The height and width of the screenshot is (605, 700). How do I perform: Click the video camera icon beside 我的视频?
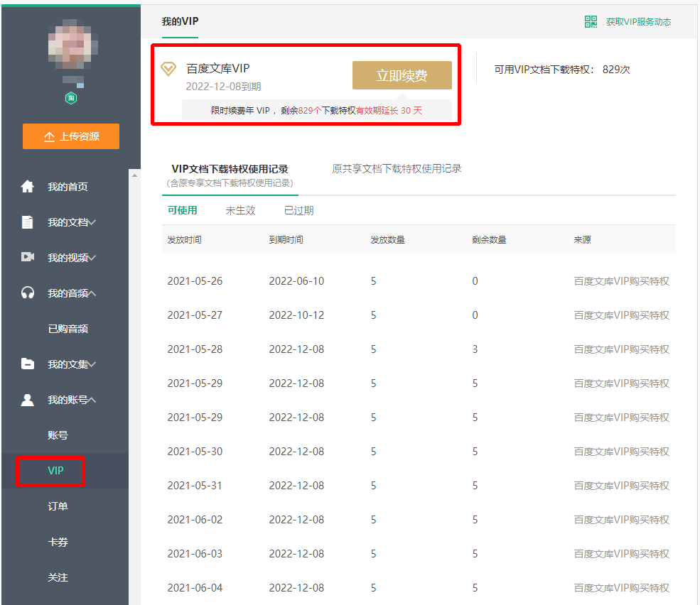point(28,257)
